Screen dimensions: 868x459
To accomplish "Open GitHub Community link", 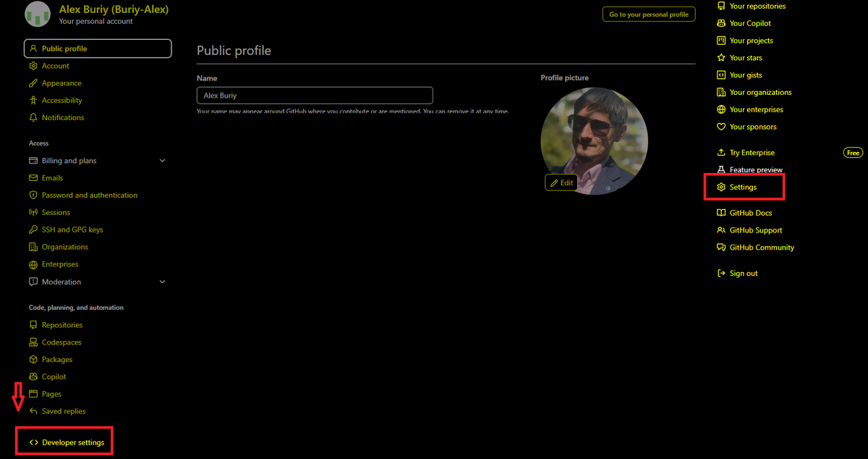I will point(762,248).
